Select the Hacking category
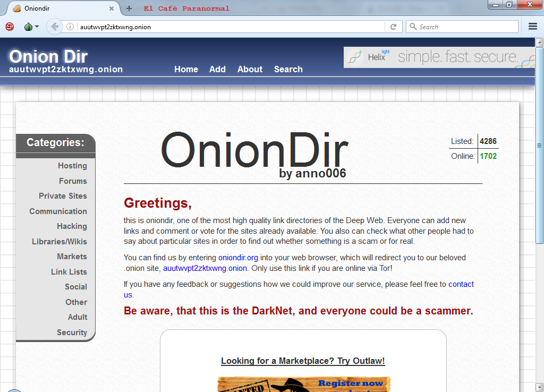This screenshot has width=544, height=392. pyautogui.click(x=72, y=226)
